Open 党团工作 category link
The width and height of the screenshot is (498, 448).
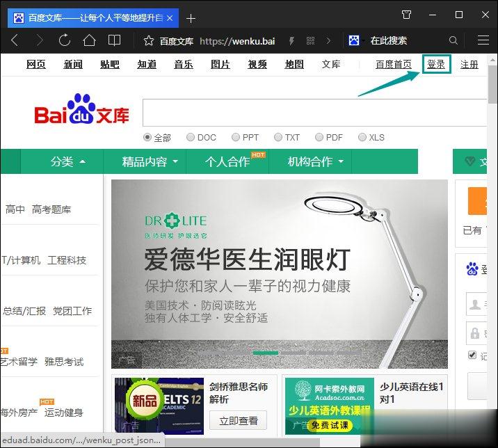coord(72,311)
